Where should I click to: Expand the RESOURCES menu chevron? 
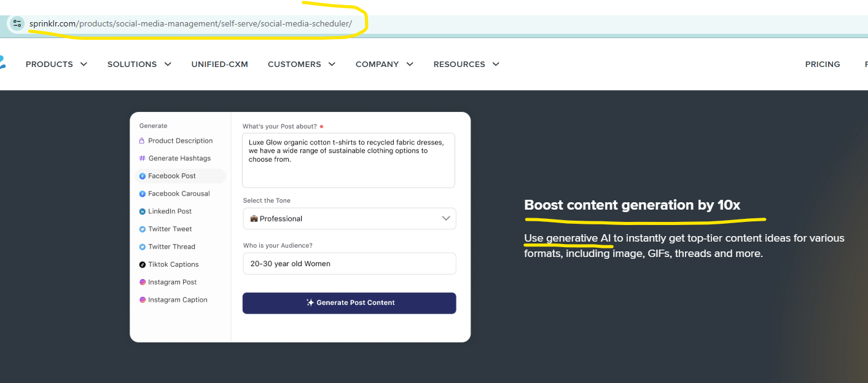click(x=496, y=64)
